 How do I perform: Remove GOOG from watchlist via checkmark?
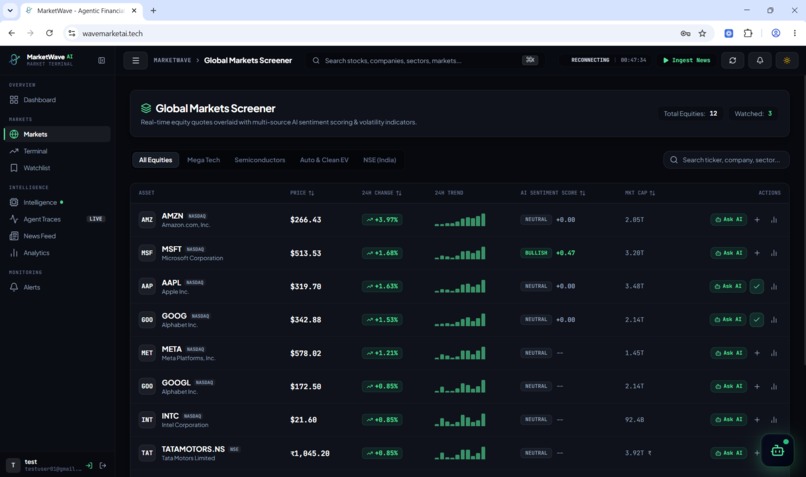[x=757, y=320]
